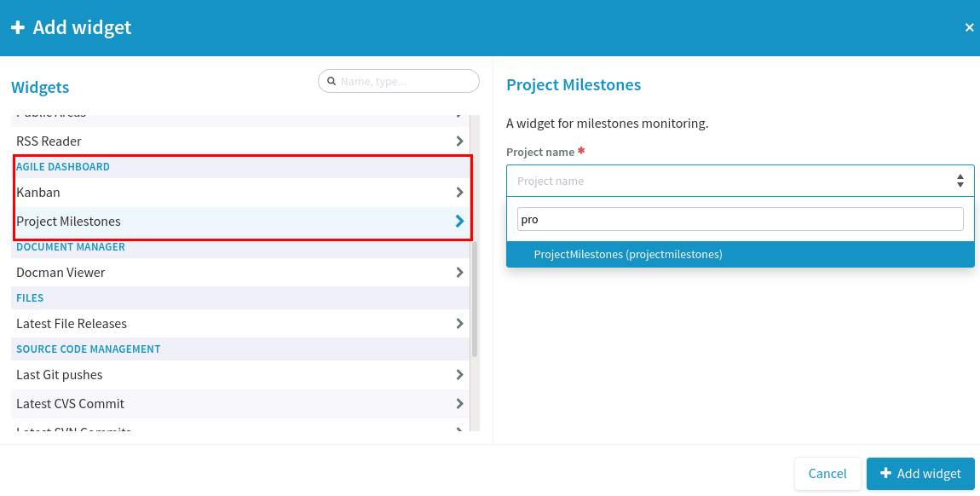
Task: Click the chevron next to Docman Viewer
Action: click(459, 272)
